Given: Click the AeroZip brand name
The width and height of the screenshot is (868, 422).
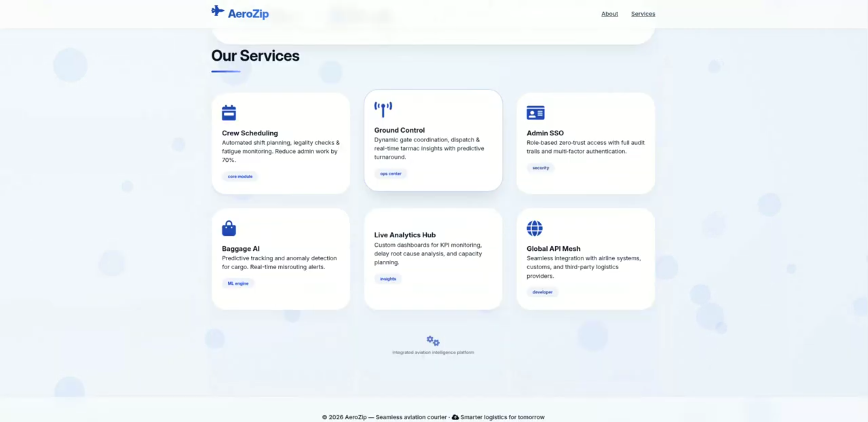Looking at the screenshot, I should coord(248,14).
